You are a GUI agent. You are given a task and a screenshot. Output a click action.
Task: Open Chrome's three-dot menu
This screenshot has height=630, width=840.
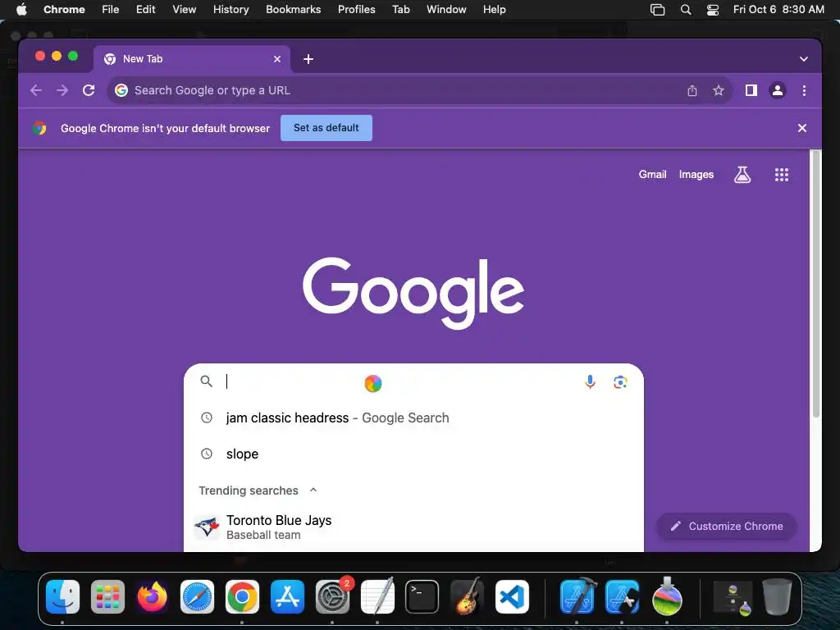tap(804, 90)
